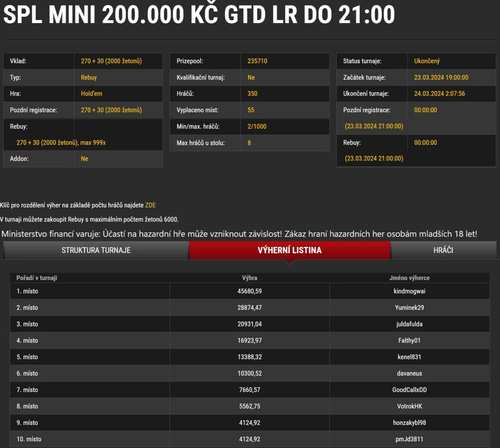Open the STRUKTURA TURNAJE tab
This screenshot has height=448, width=500.
click(96, 250)
